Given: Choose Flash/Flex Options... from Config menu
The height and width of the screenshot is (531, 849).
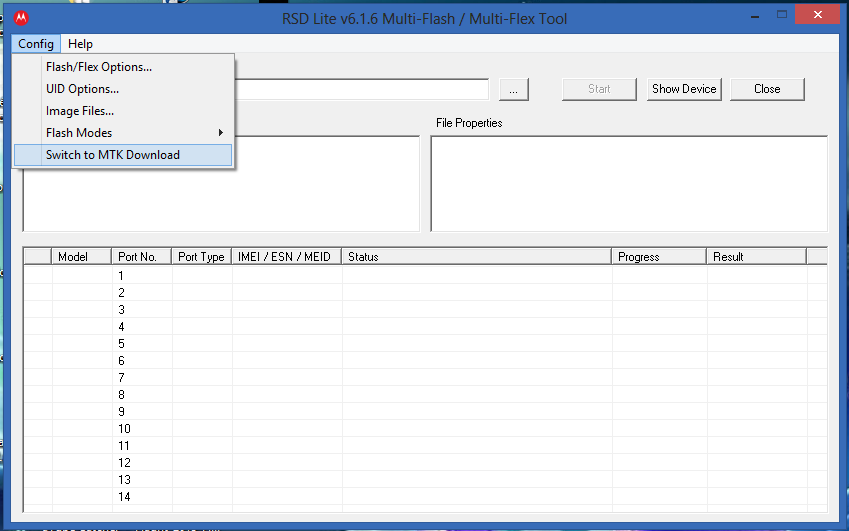Looking at the screenshot, I should (123, 67).
